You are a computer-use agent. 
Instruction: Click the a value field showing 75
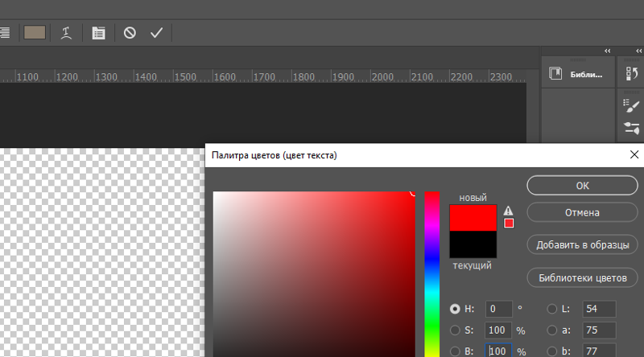click(599, 330)
